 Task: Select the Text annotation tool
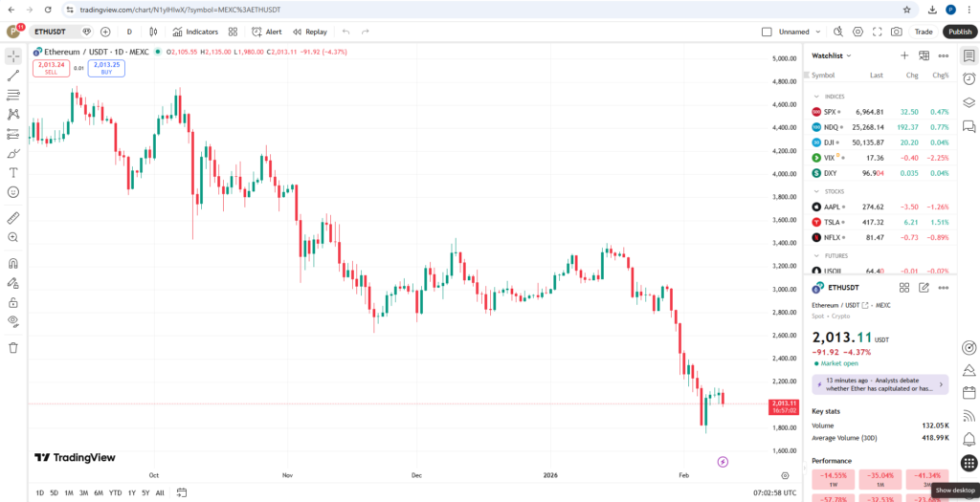[13, 172]
